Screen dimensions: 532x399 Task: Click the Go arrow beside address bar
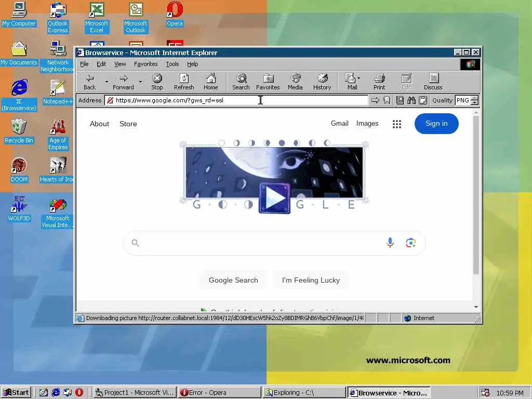pyautogui.click(x=375, y=100)
